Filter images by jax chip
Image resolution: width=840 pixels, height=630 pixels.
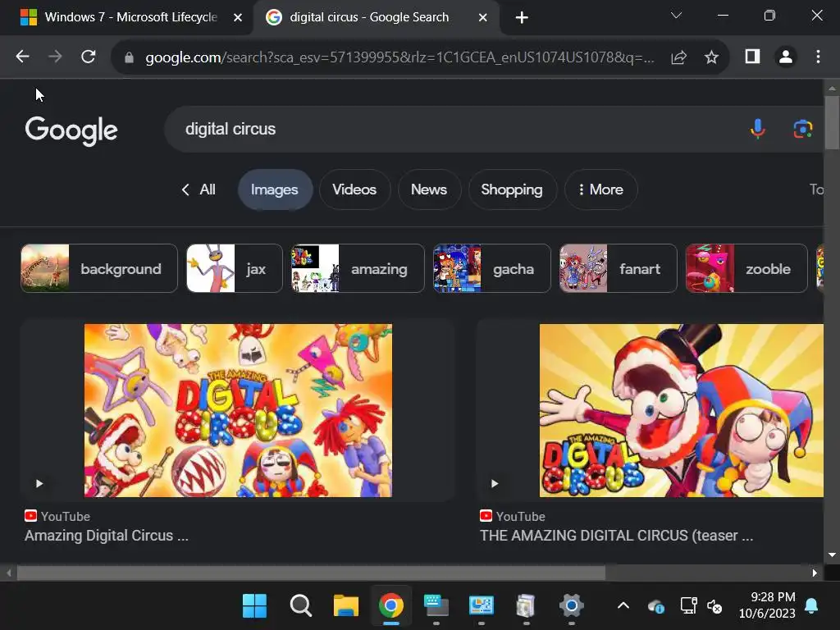point(234,268)
